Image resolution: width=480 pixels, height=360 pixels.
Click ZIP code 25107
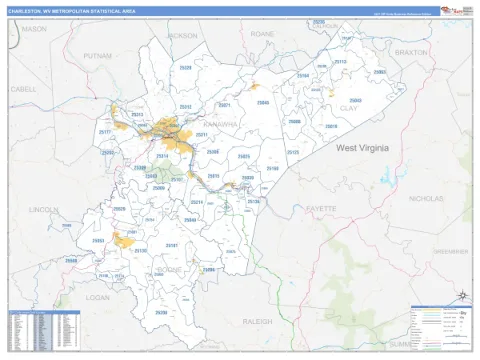[x=177, y=180]
